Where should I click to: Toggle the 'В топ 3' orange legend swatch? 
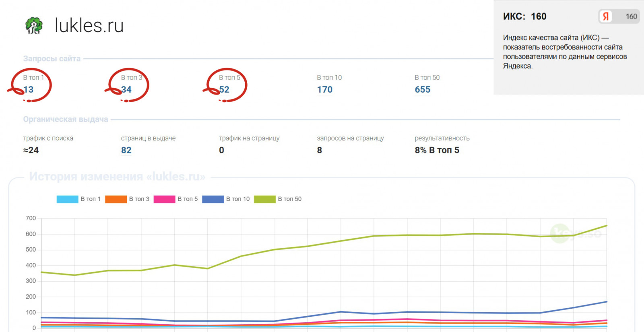(x=116, y=199)
